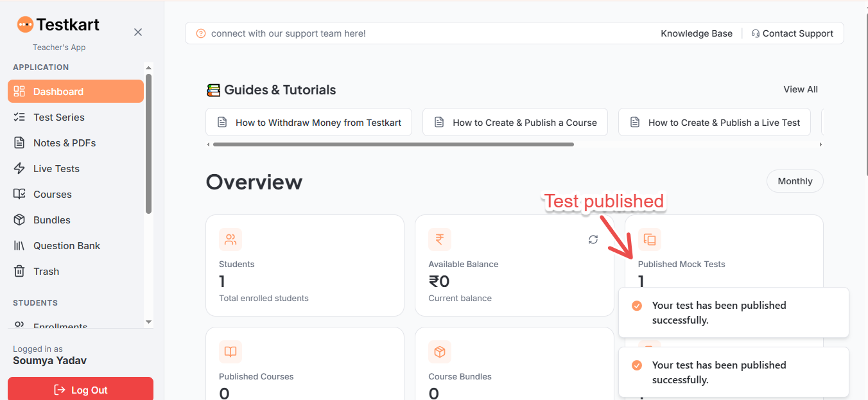Viewport: 868px width, 400px height.
Task: Click the 'Current balance' text
Action: click(460, 298)
